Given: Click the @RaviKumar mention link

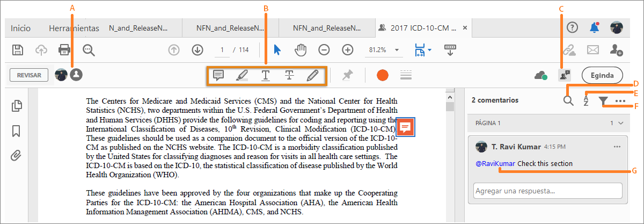Looking at the screenshot, I should [495, 163].
